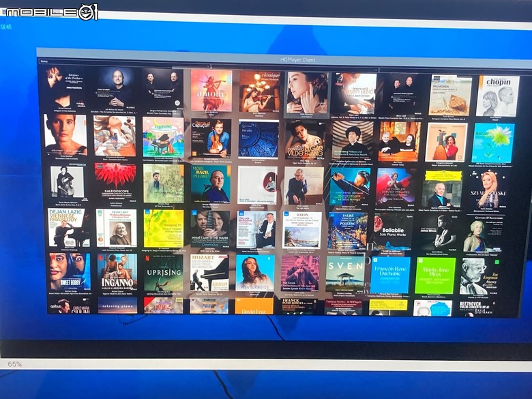Viewport: 532px width, 399px height.
Task: Open the Dejan Lazić piano hands album
Action: click(353, 93)
